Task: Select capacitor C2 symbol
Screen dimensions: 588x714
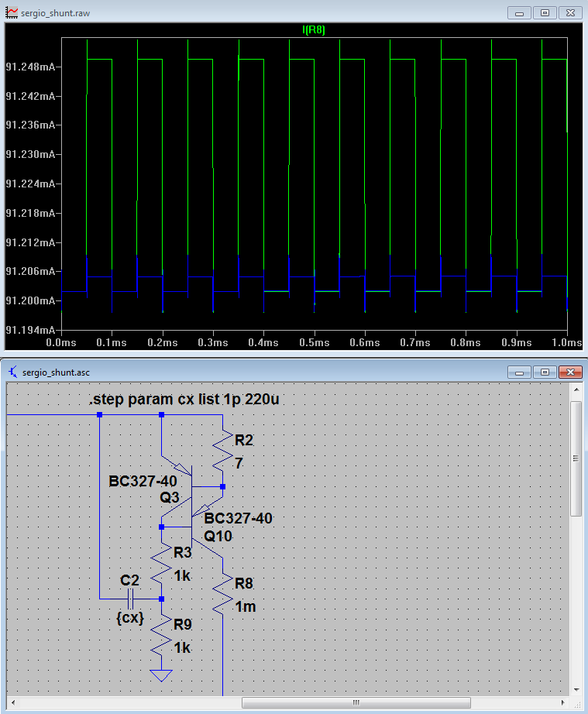Action: [x=130, y=599]
